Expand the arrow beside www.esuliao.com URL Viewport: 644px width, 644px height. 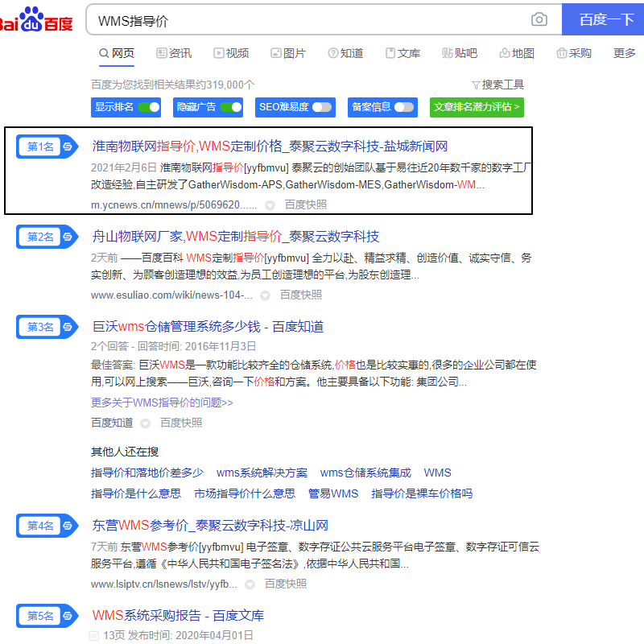click(x=266, y=295)
